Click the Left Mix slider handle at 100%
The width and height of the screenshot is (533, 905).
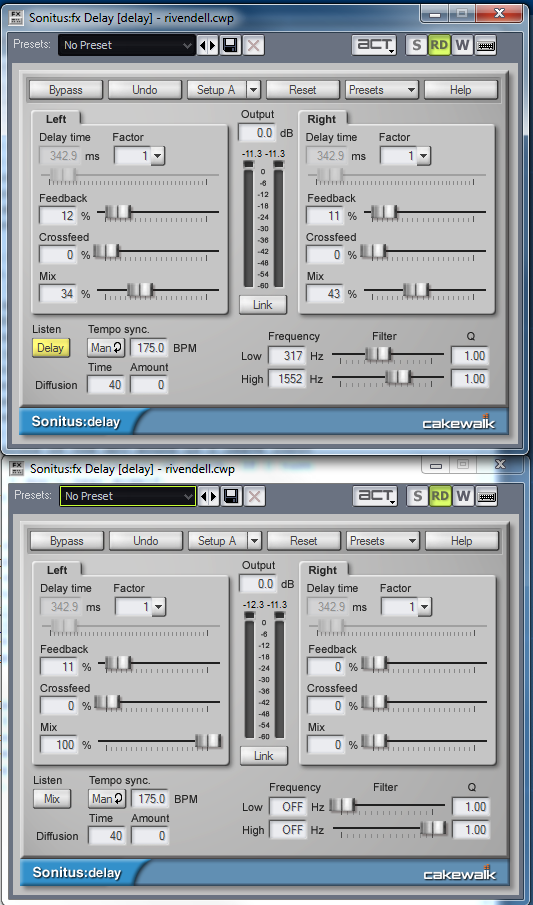pos(208,741)
